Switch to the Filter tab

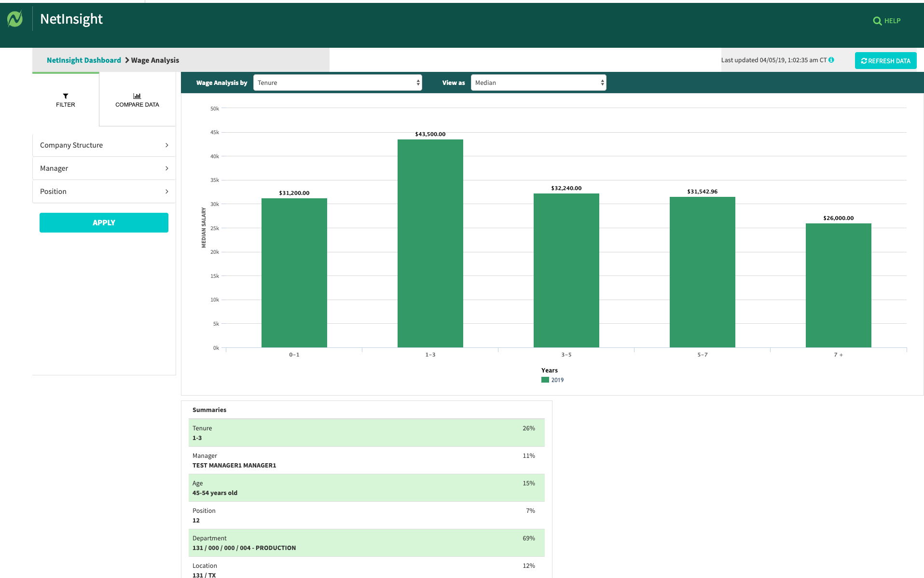66,100
